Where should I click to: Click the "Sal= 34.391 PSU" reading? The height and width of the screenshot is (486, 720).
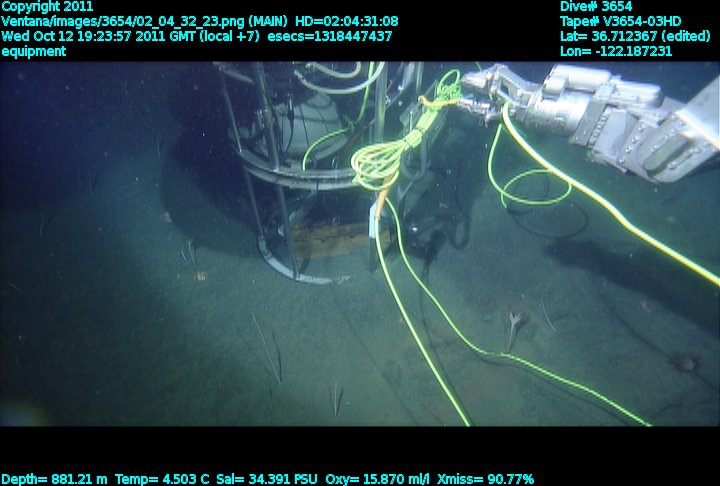point(267,480)
